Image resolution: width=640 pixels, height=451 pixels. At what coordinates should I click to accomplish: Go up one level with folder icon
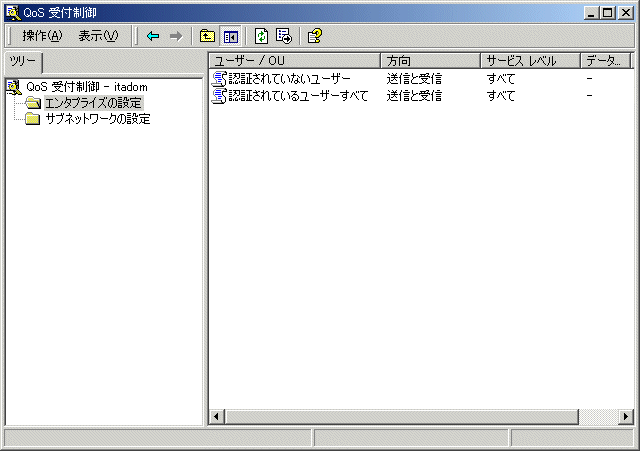[x=207, y=36]
